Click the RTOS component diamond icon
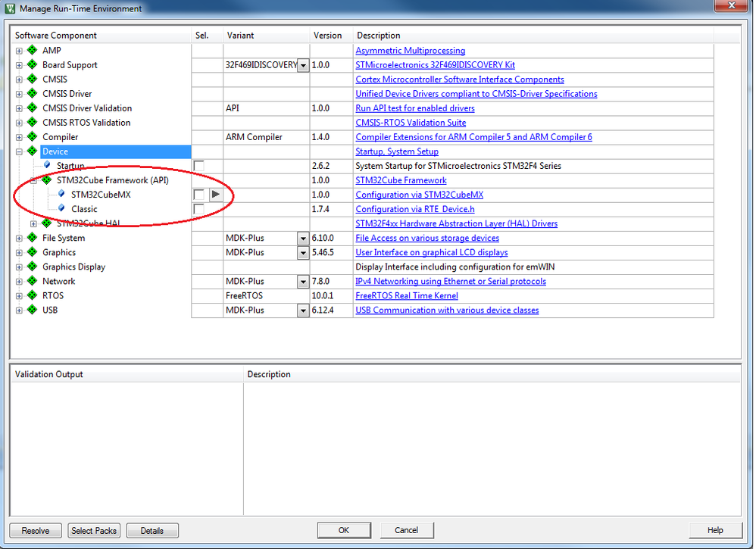756x549 pixels. click(33, 295)
